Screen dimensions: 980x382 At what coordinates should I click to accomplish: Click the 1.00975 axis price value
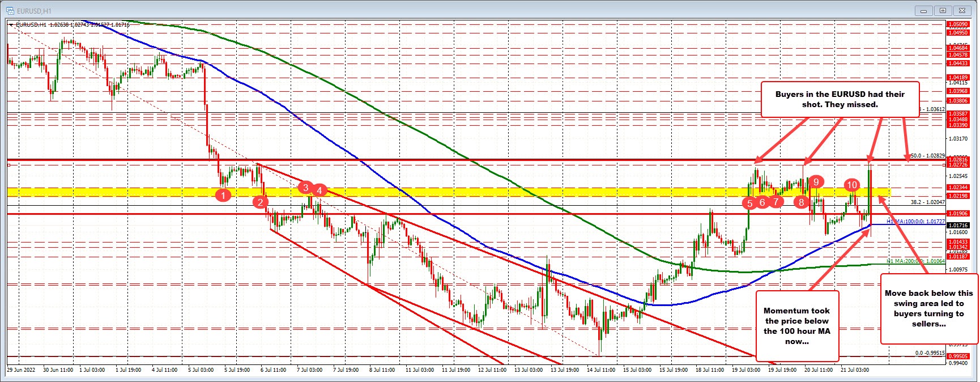pyautogui.click(x=957, y=269)
